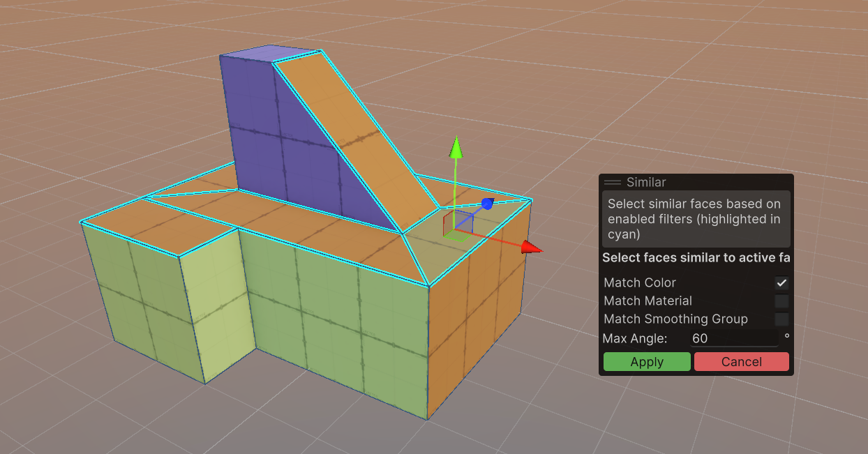Disable the Match Color checkbox

[781, 282]
